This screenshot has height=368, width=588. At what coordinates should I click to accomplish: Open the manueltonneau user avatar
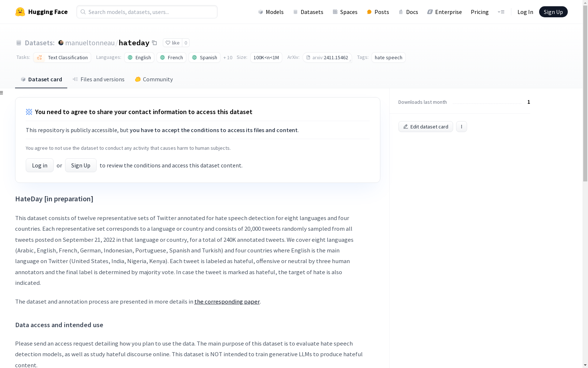(61, 43)
